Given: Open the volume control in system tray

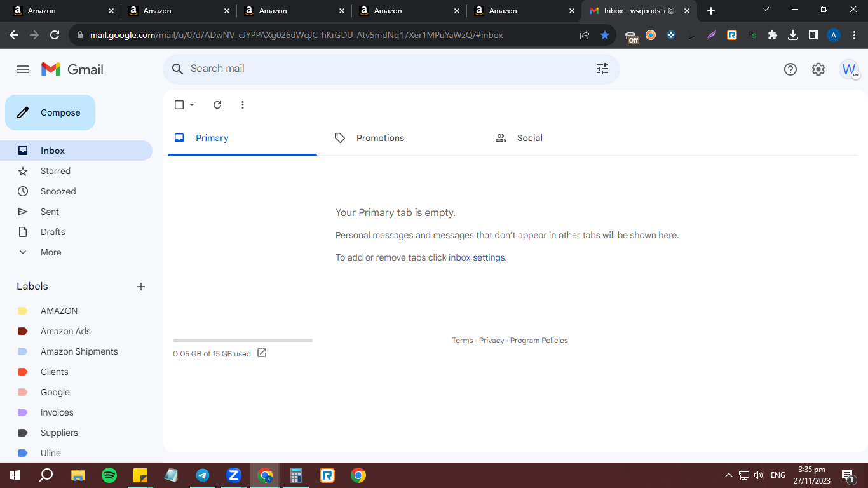Looking at the screenshot, I should point(759,475).
